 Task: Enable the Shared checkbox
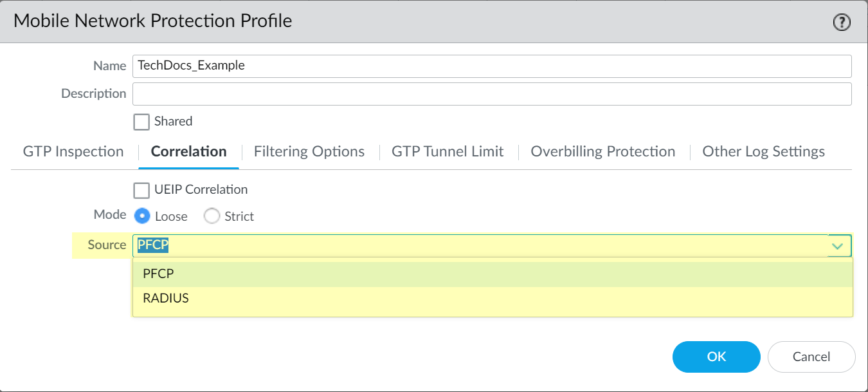(x=141, y=122)
